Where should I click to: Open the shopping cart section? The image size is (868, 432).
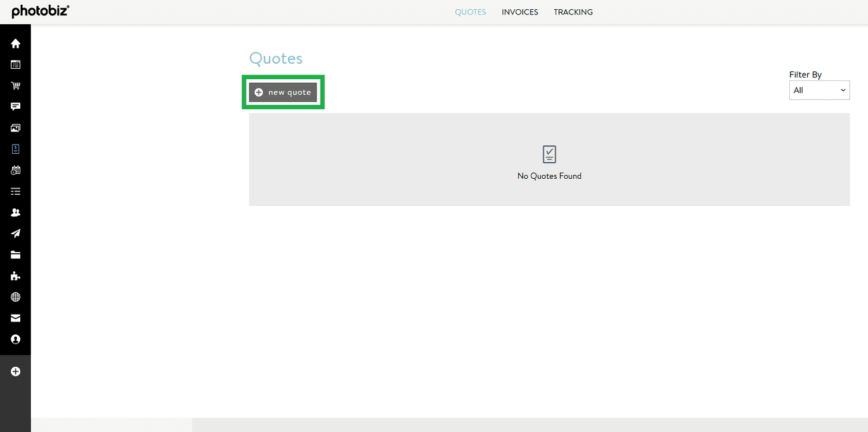16,86
